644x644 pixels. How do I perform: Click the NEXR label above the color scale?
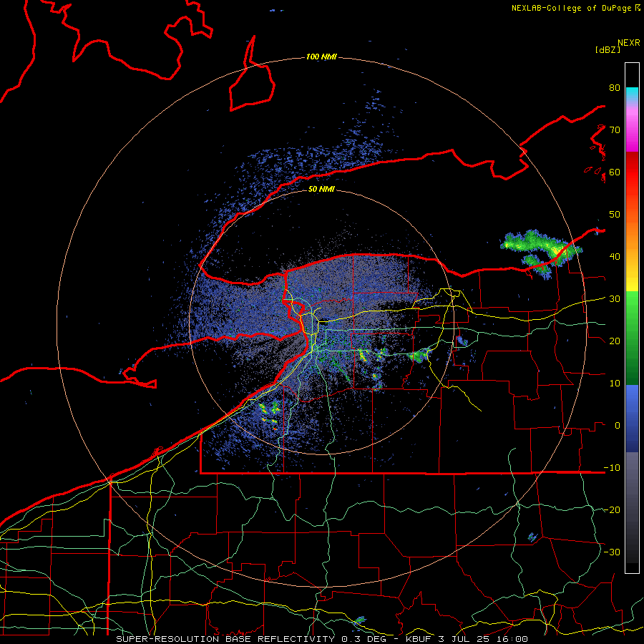tap(629, 43)
